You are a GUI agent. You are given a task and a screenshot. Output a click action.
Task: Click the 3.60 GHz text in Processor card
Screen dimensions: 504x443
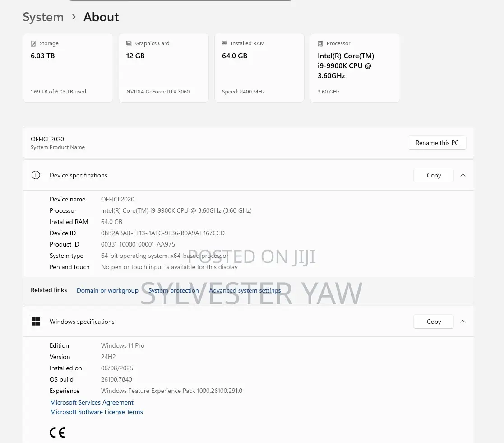[328, 92]
